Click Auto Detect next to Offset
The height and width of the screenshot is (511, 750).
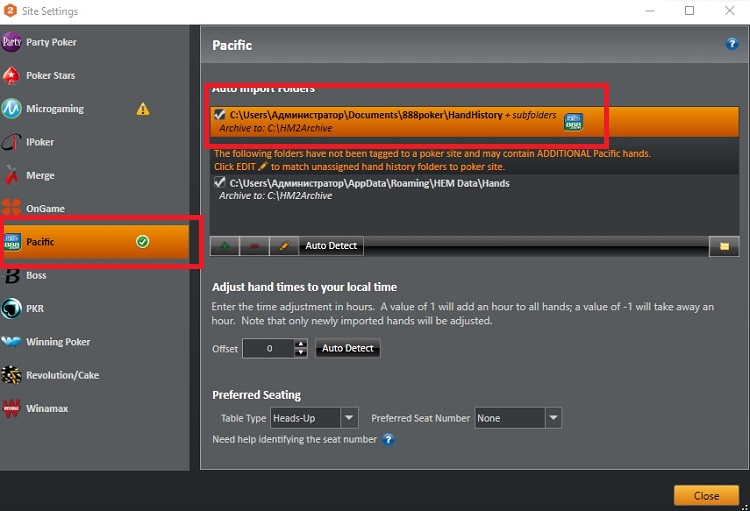[348, 348]
